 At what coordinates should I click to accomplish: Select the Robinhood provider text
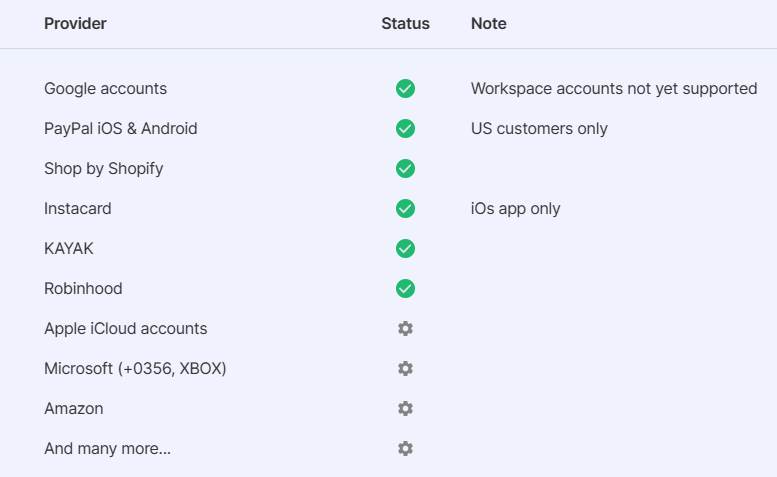(x=83, y=289)
